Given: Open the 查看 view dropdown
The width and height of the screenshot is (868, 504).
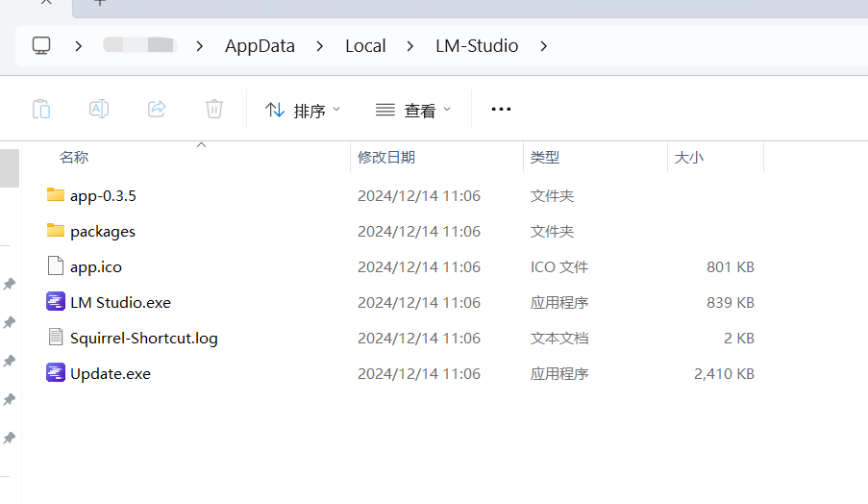Looking at the screenshot, I should click(x=413, y=111).
